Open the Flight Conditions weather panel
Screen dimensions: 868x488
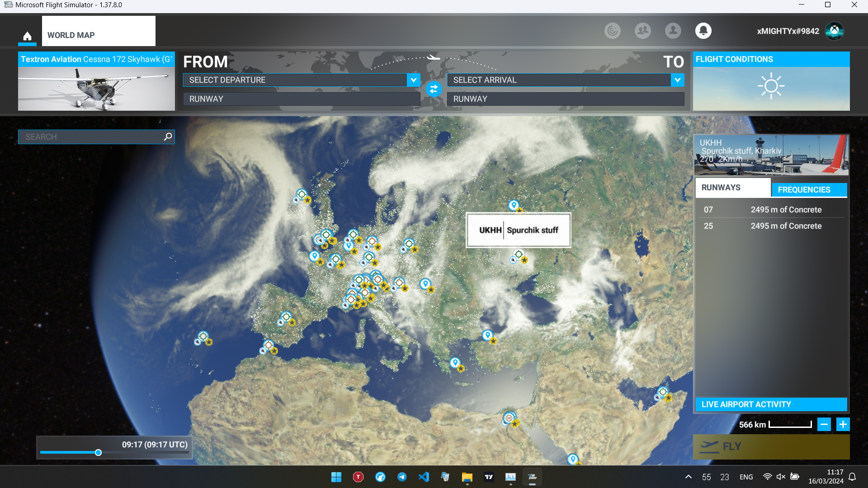pos(771,81)
